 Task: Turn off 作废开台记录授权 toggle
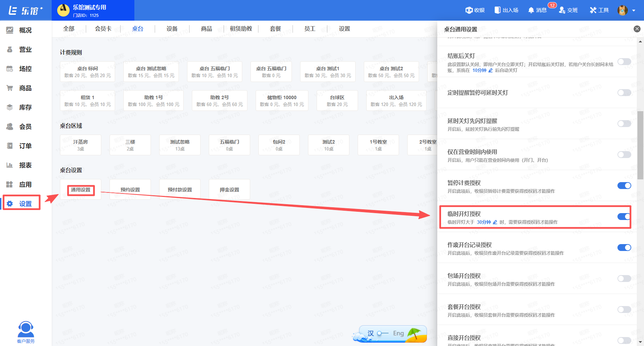tap(624, 248)
